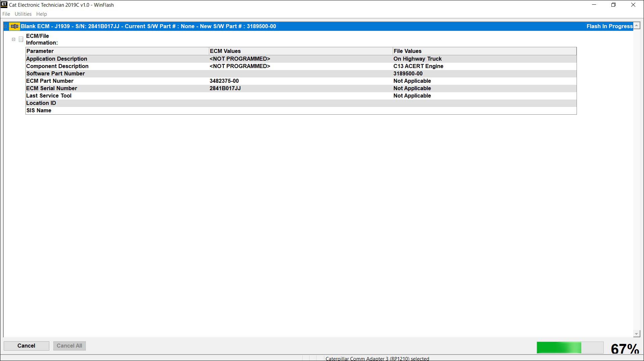Image resolution: width=644 pixels, height=361 pixels.
Task: Click the disabled Cancel All button
Action: (x=69, y=346)
